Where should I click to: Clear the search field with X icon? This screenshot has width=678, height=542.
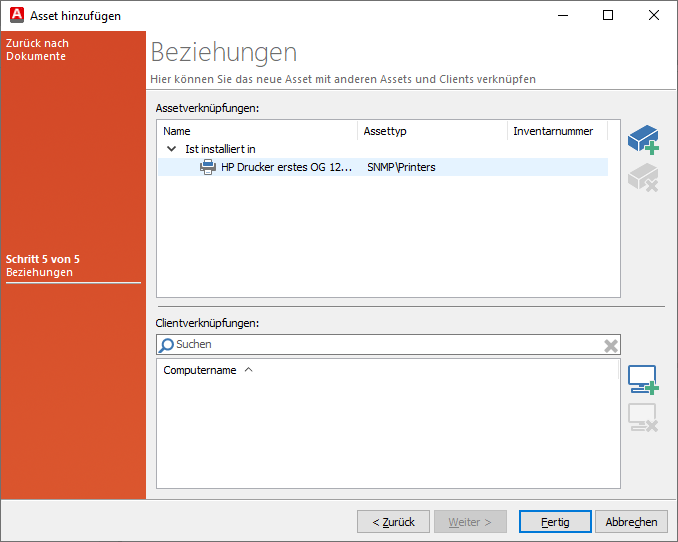[610, 345]
